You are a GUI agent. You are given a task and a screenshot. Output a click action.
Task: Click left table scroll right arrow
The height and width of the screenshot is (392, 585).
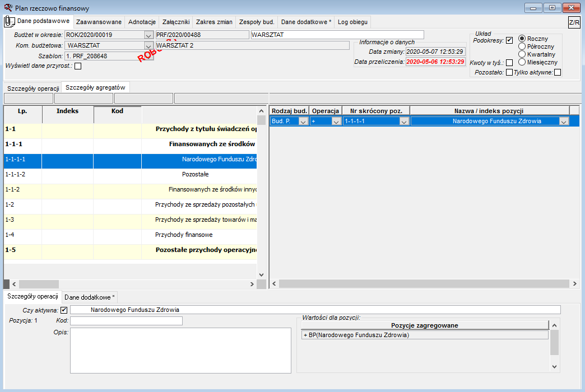click(x=252, y=284)
